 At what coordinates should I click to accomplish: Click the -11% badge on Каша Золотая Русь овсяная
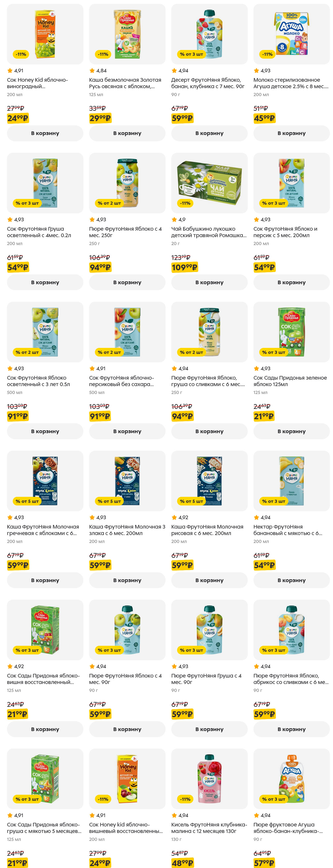(103, 54)
